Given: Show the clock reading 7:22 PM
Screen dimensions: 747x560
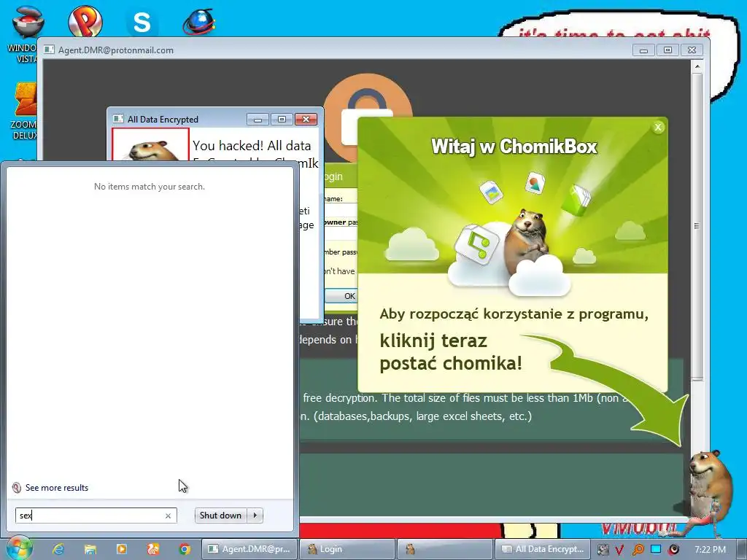Looking at the screenshot, I should (710, 550).
